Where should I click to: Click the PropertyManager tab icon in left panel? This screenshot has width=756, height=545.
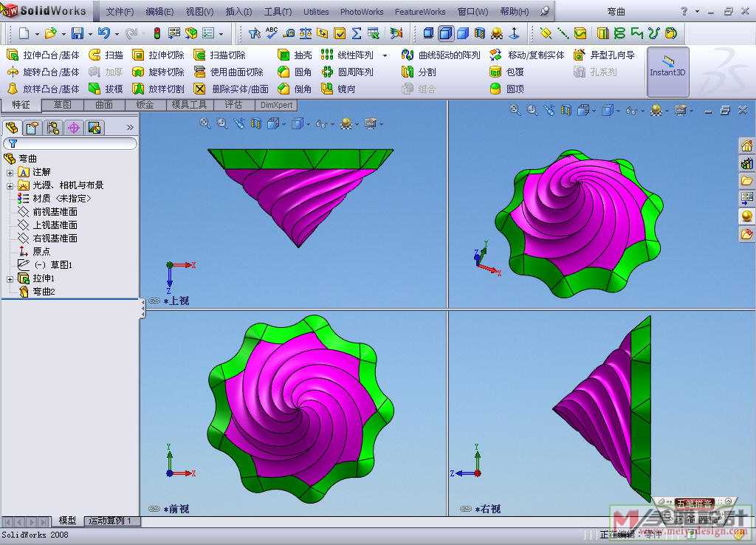[x=32, y=128]
